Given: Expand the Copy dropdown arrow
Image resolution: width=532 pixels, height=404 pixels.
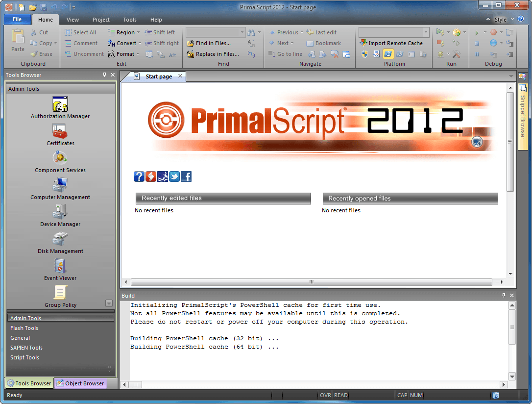Looking at the screenshot, I should point(56,44).
